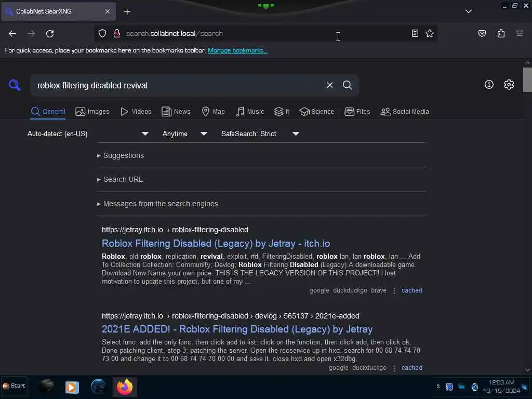The image size is (532, 399).
Task: Open cached link of 2021E result
Action: click(x=412, y=368)
